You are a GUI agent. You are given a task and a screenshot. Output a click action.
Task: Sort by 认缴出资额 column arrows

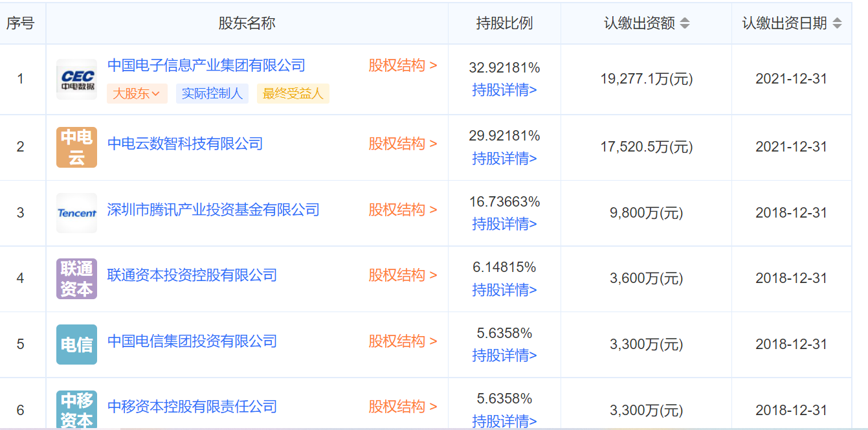tap(685, 23)
